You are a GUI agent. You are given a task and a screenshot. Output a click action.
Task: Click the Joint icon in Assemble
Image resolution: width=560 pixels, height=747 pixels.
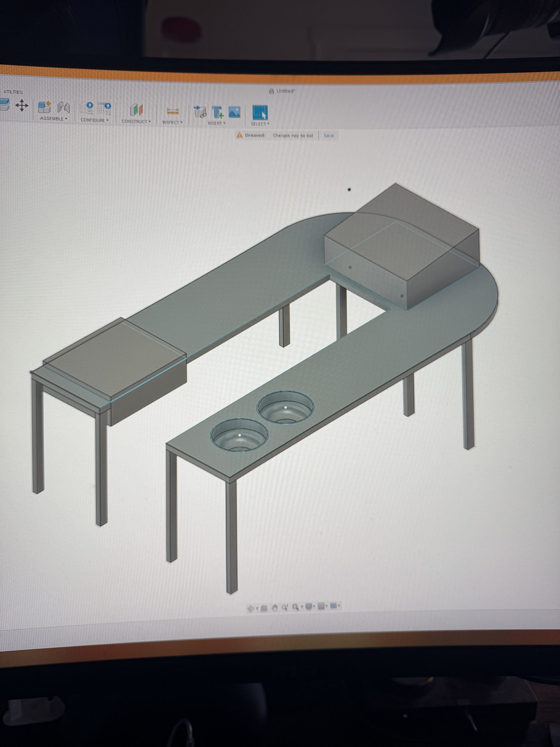[x=64, y=108]
